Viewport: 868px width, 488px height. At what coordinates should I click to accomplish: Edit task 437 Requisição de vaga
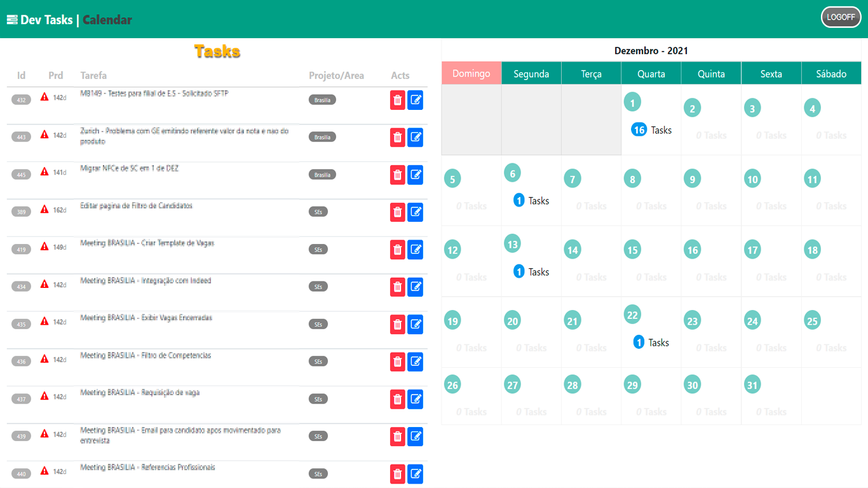click(415, 400)
